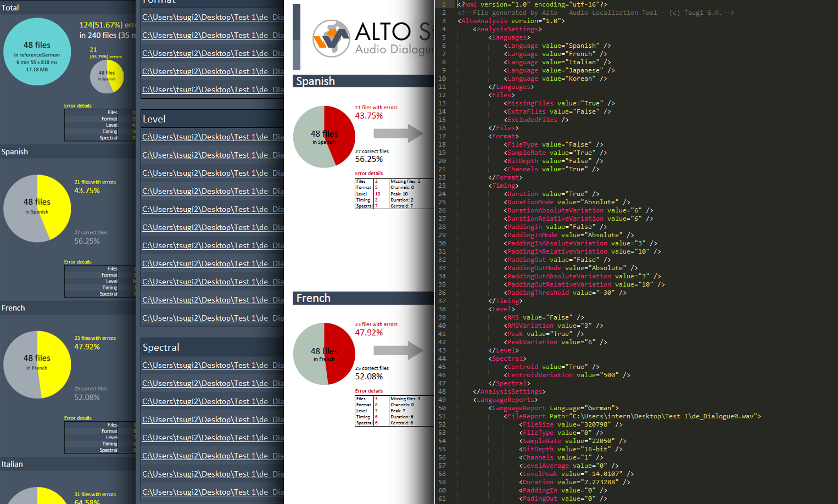Click the 'Missing files: 3' table cell
Viewport: 838px width, 504px height.
(x=405, y=399)
